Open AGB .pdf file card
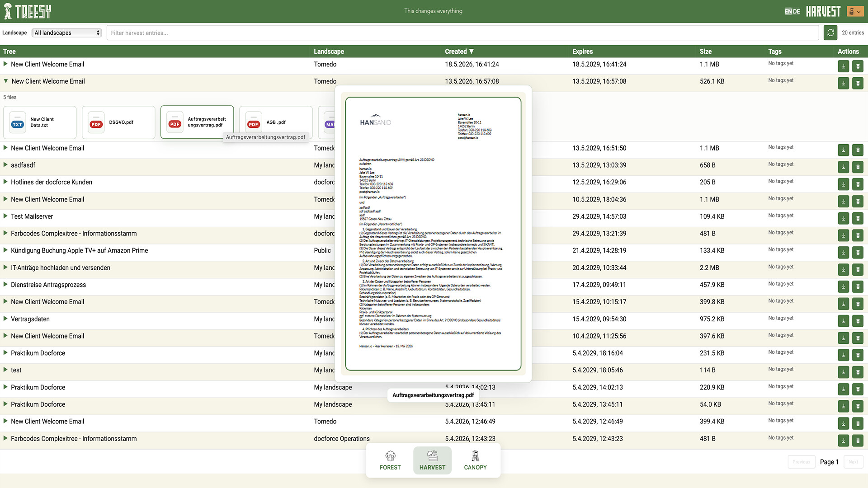This screenshot has height=488, width=868. (x=276, y=122)
